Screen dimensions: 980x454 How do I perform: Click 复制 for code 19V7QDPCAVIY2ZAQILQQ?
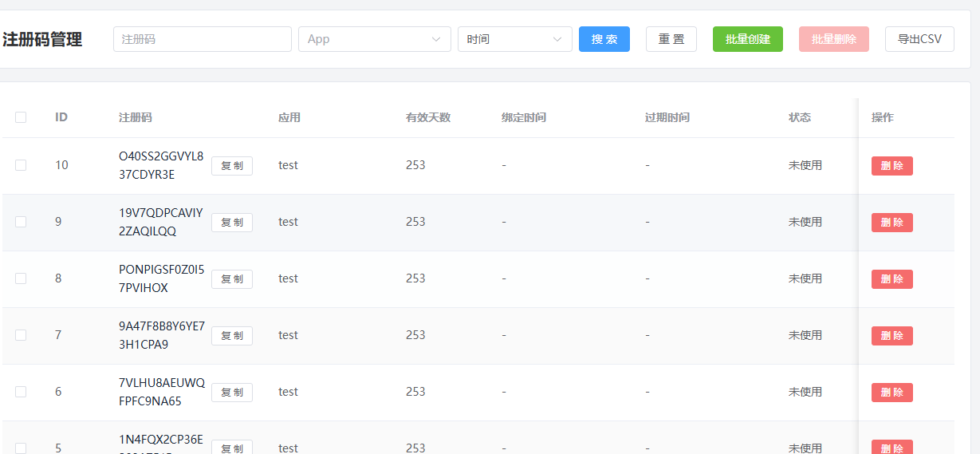pyautogui.click(x=232, y=223)
